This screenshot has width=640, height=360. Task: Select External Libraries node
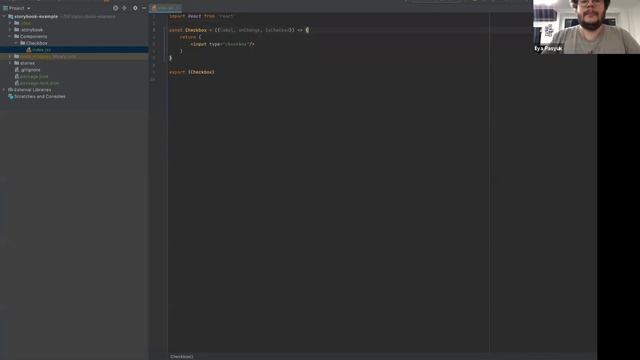33,90
